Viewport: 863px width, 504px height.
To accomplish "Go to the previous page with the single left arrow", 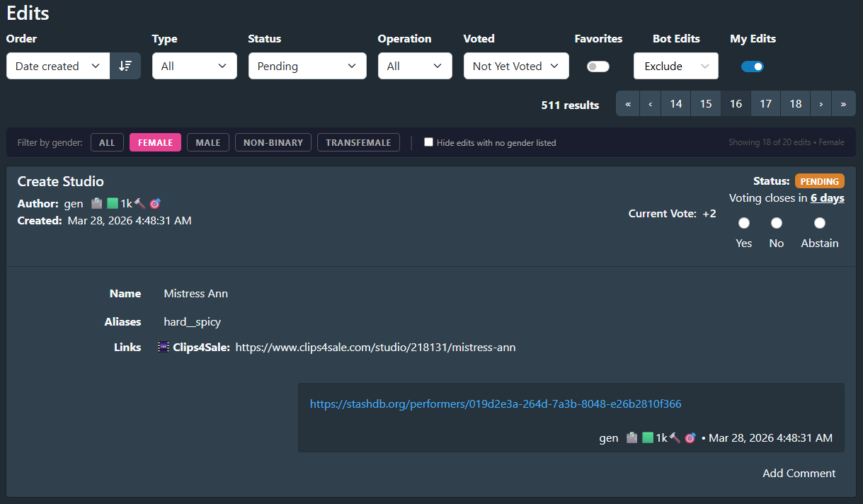I will (x=650, y=104).
